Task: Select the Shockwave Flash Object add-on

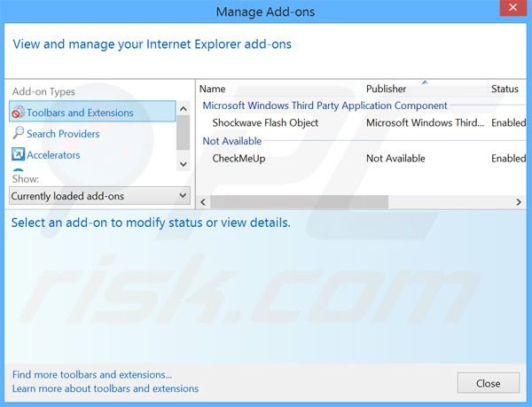Action: [265, 123]
